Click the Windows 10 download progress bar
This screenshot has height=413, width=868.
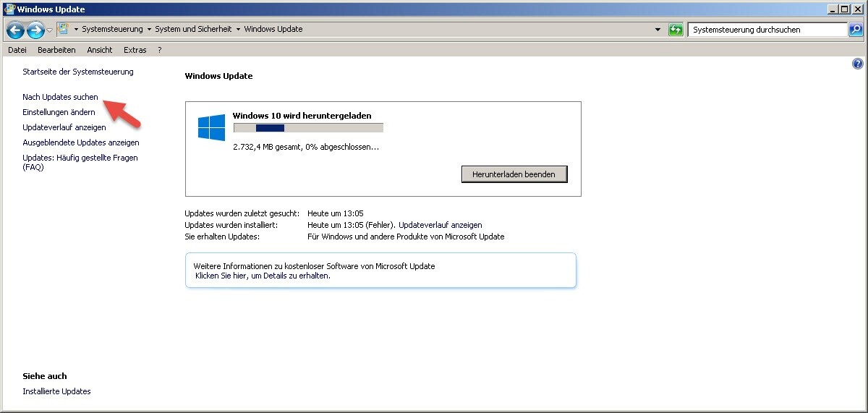308,128
